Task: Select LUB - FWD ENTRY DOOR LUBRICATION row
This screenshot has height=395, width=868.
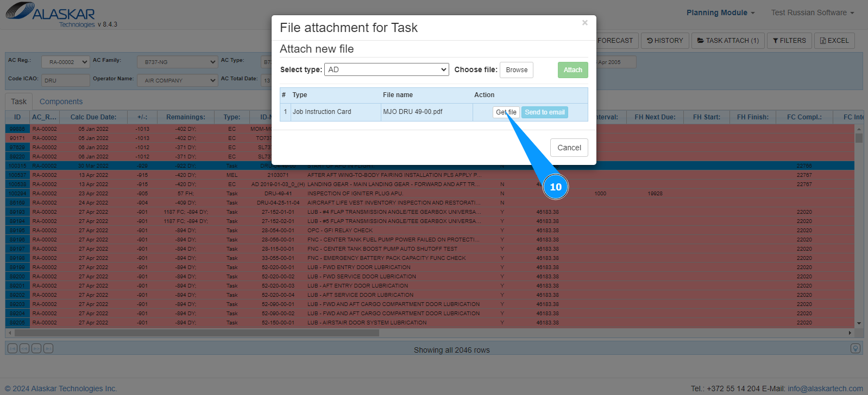Action: point(430,267)
